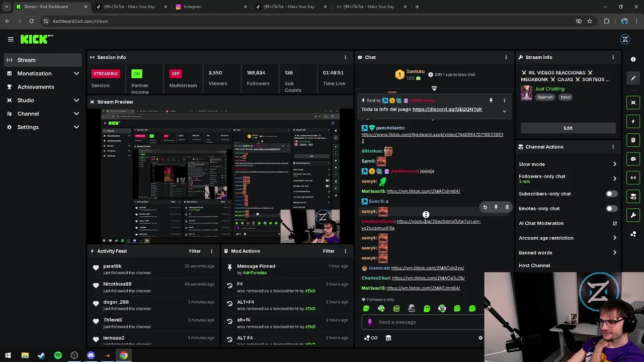Viewport: 644px width, 362px height.
Task: Toggle the broadcast signal widget icon in the right rail
Action: [x=633, y=177]
